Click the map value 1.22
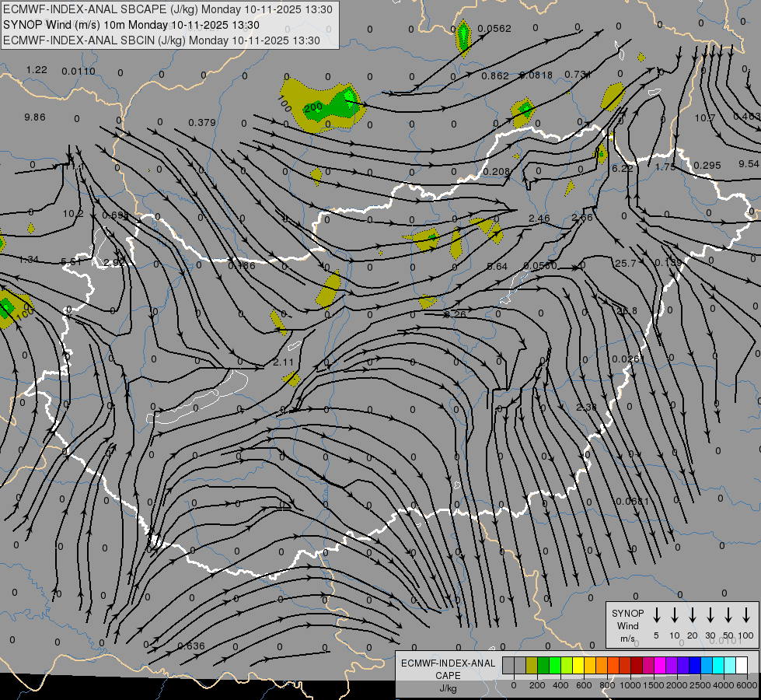This screenshot has height=700, width=761. coord(37,70)
